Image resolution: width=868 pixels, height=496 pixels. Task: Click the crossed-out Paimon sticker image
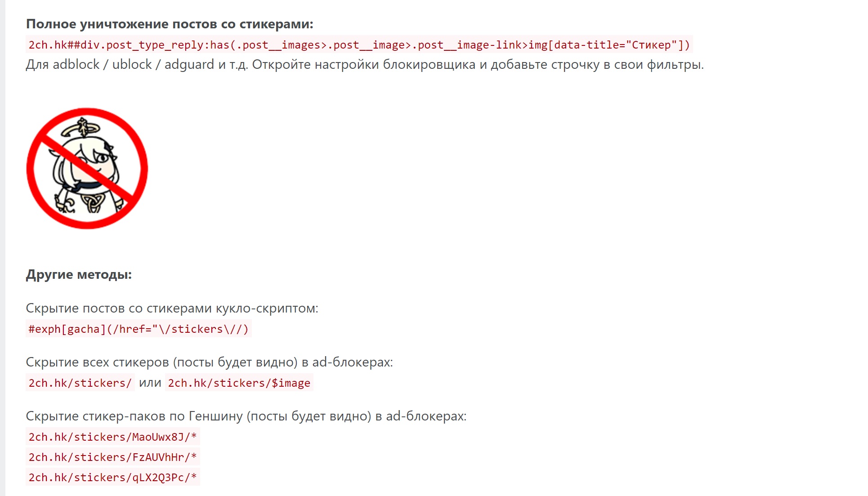87,168
